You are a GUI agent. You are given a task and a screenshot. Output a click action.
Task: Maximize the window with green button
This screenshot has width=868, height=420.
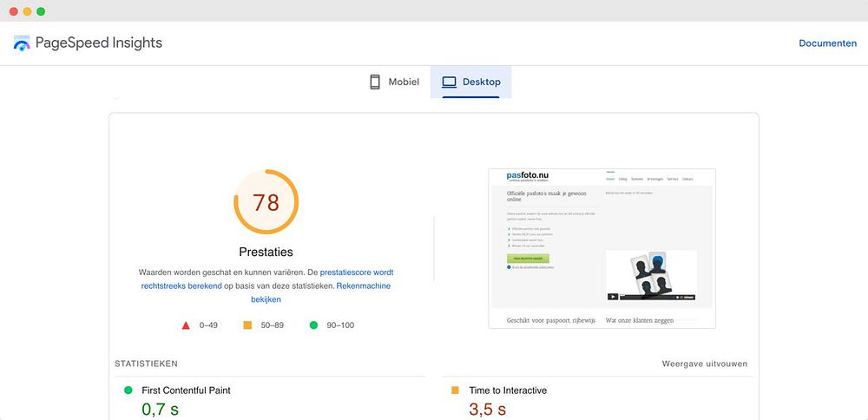[41, 11]
